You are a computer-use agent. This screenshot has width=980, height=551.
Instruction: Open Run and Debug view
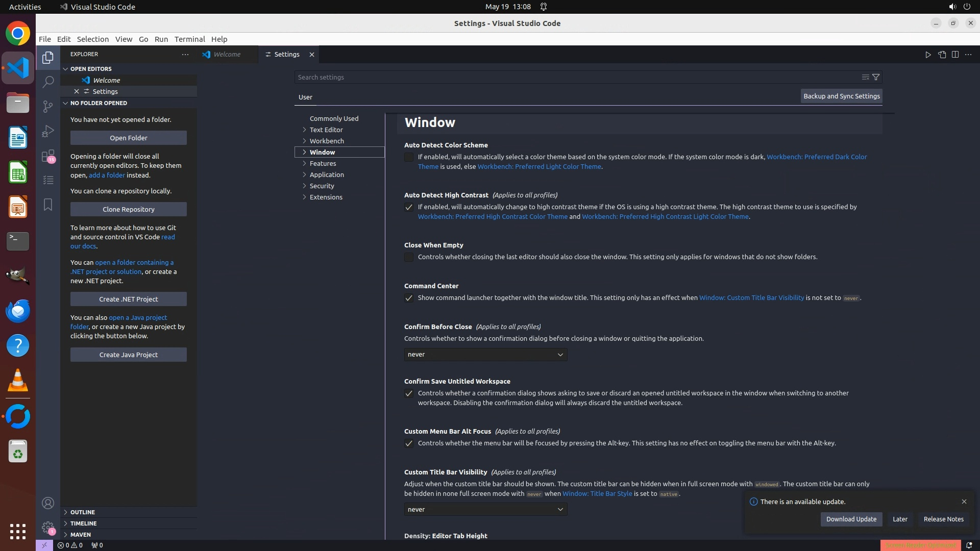(48, 131)
